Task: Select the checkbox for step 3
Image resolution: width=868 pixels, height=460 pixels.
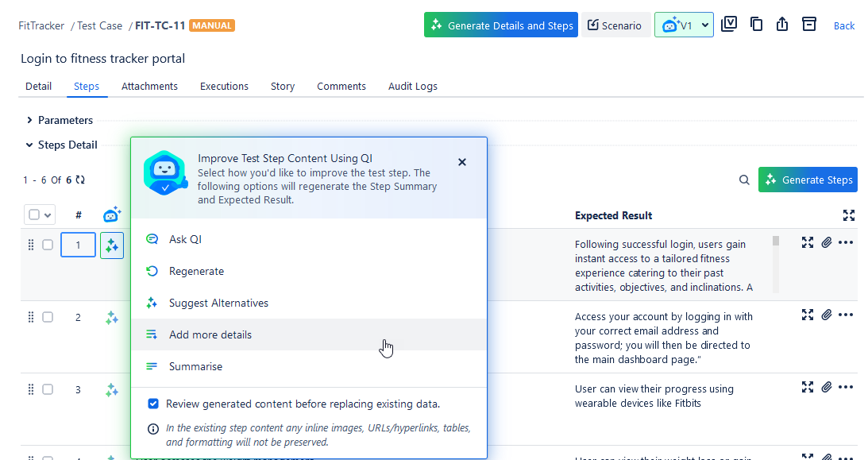Action: click(x=48, y=389)
